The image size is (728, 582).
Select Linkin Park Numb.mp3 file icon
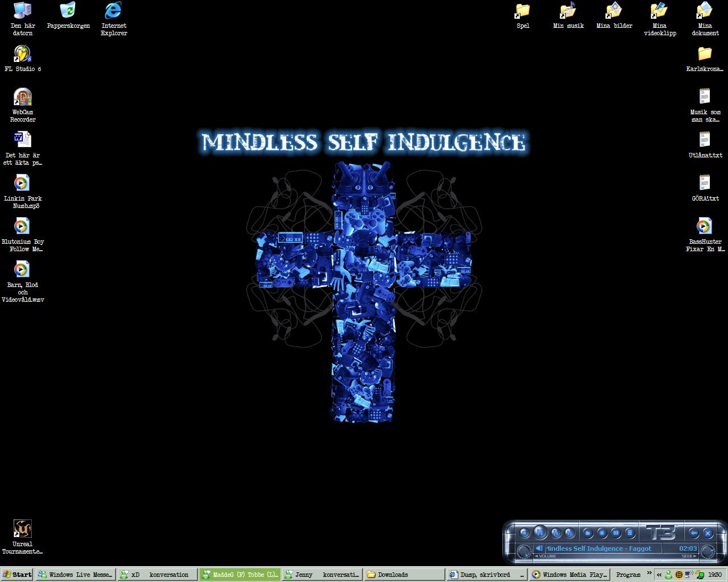pos(22,184)
